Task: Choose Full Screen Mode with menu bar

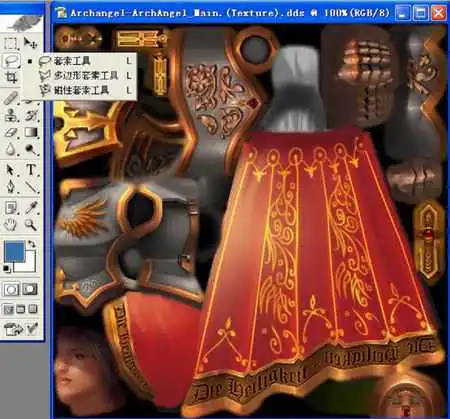Action: click(21, 309)
